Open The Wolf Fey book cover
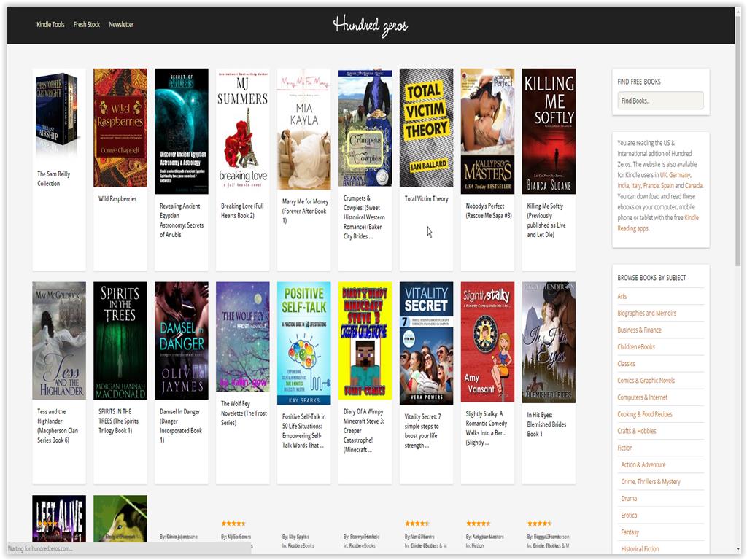Viewport: 747px width, 560px height. (x=242, y=337)
